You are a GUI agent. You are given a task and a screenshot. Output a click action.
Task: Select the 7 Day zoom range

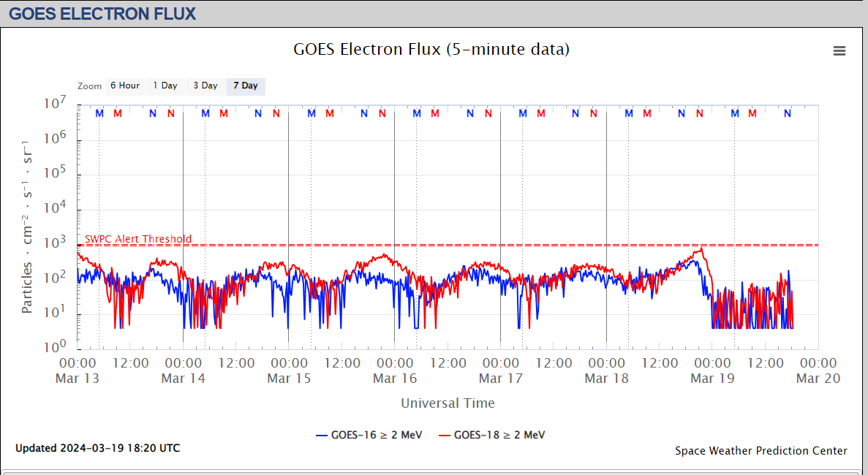point(246,85)
